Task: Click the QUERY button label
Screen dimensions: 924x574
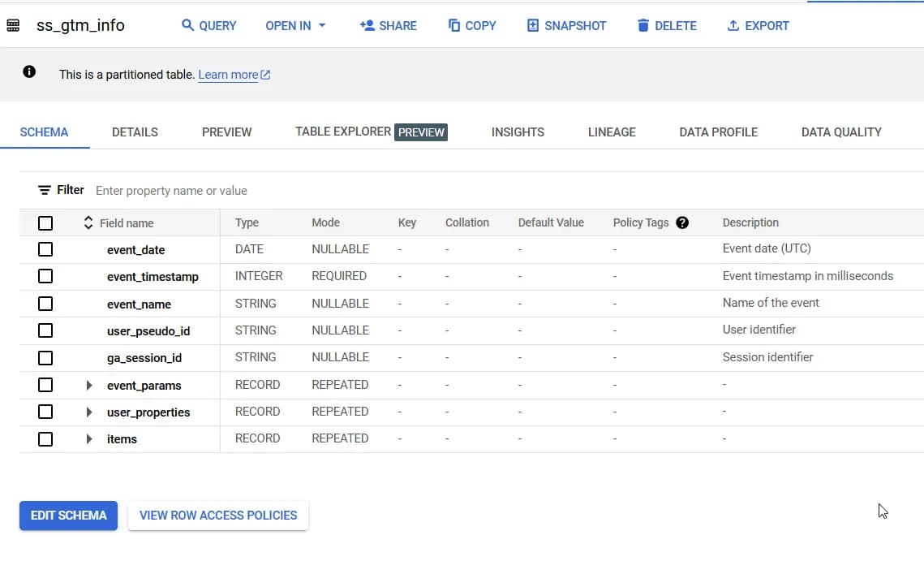Action: coord(217,26)
